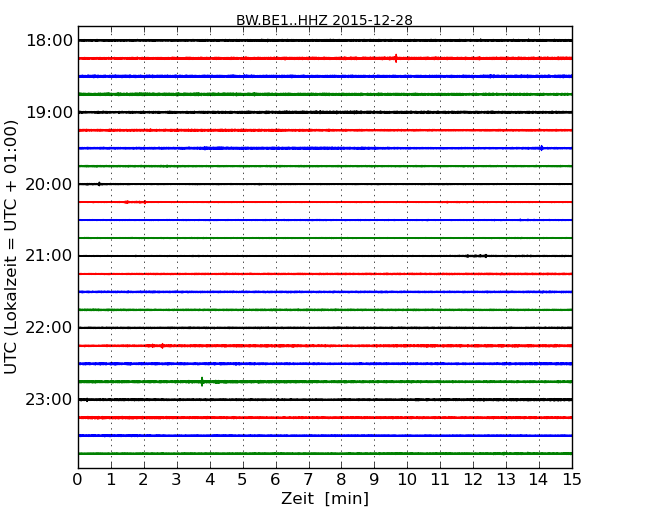Image resolution: width=650 pixels, height=520 pixels.
Task: Click tick label 8 on the Zeit axis
Action: (341, 479)
